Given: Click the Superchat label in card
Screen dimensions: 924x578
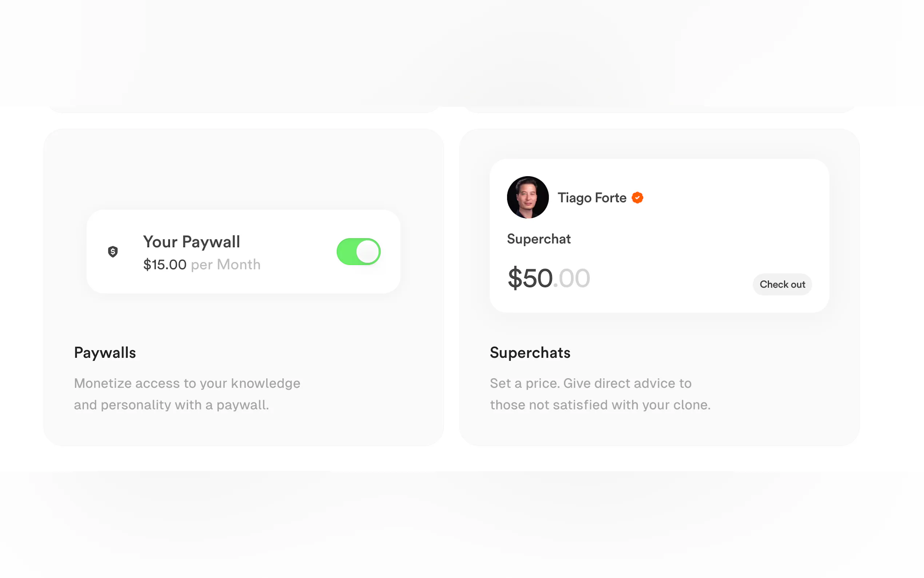Looking at the screenshot, I should coord(539,239).
